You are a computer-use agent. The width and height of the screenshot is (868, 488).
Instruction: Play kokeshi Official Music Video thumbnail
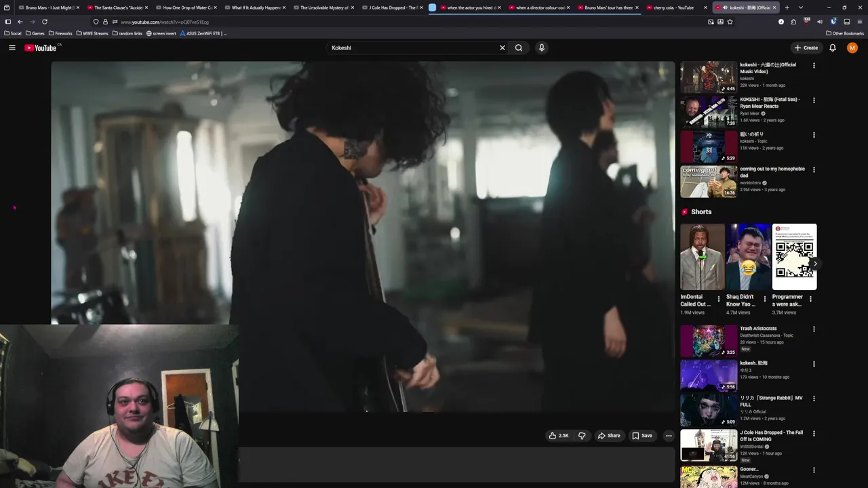[x=709, y=77]
